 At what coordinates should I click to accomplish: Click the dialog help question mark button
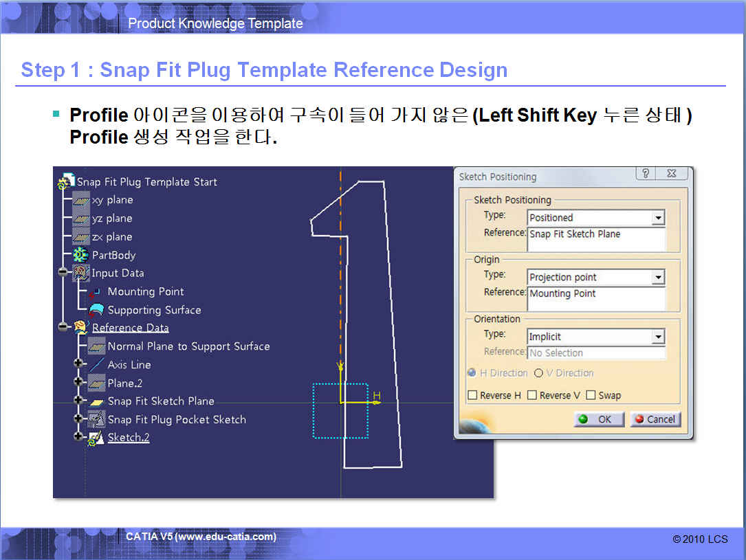[645, 174]
